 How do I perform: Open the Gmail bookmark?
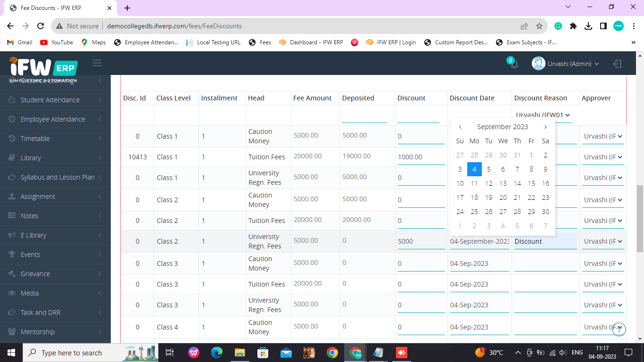[x=20, y=42]
